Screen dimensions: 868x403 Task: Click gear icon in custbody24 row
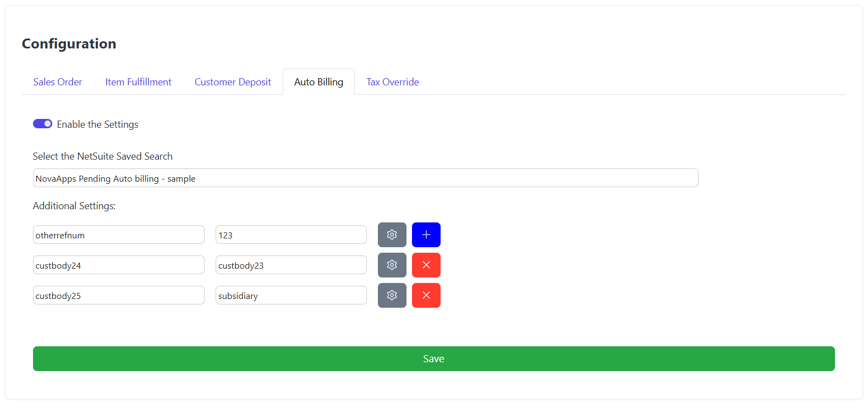(392, 265)
